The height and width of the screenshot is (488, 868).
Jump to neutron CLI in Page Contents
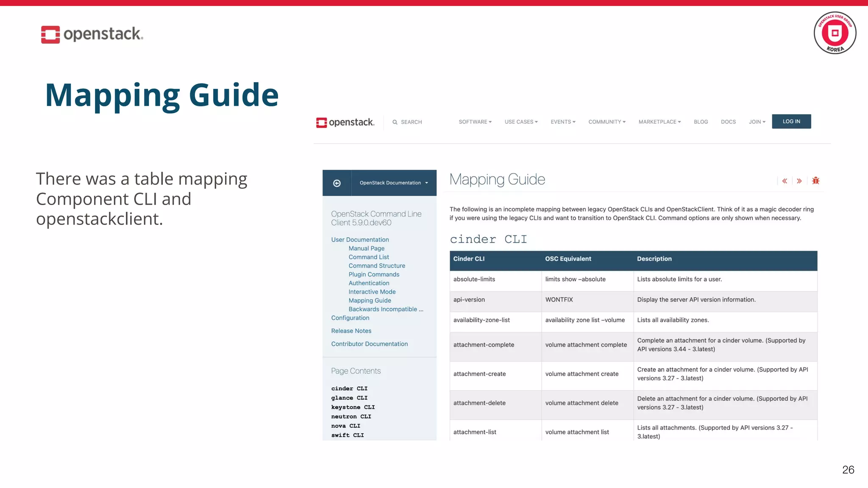coord(351,417)
